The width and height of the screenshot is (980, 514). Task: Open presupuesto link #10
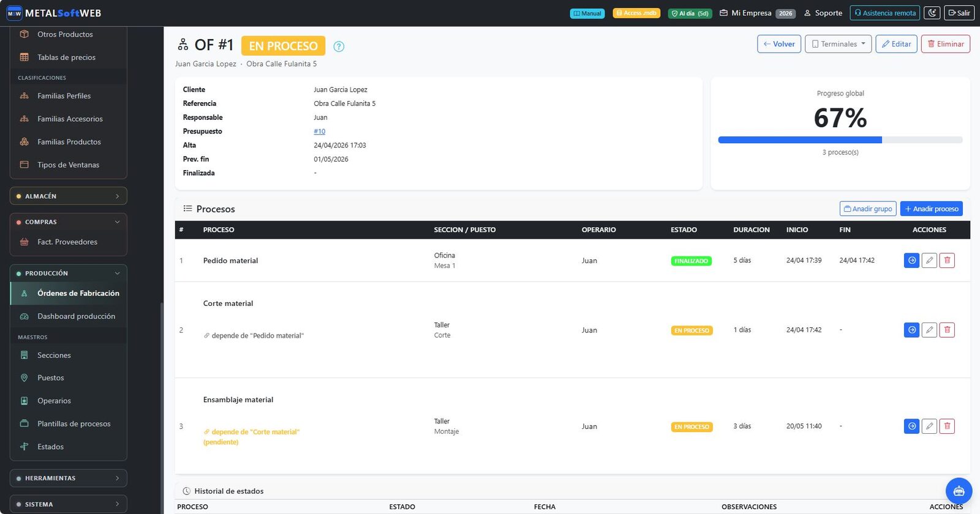point(320,132)
